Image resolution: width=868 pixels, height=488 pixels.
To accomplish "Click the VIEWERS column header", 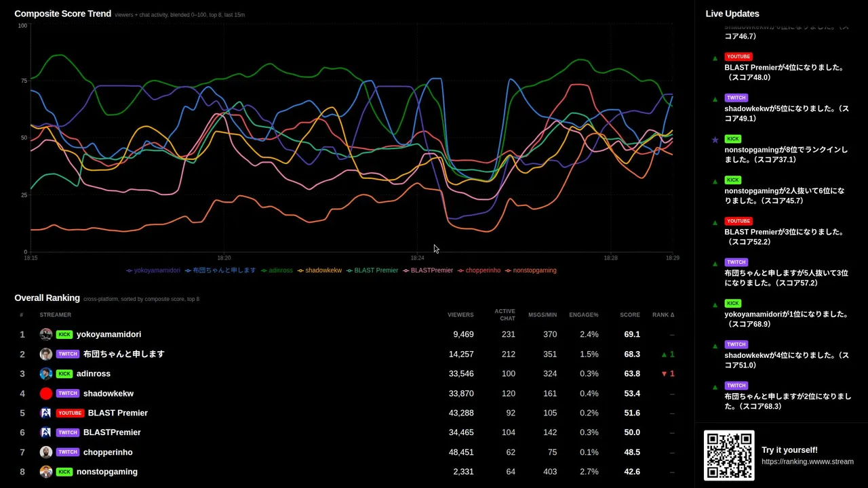I will click(x=460, y=314).
